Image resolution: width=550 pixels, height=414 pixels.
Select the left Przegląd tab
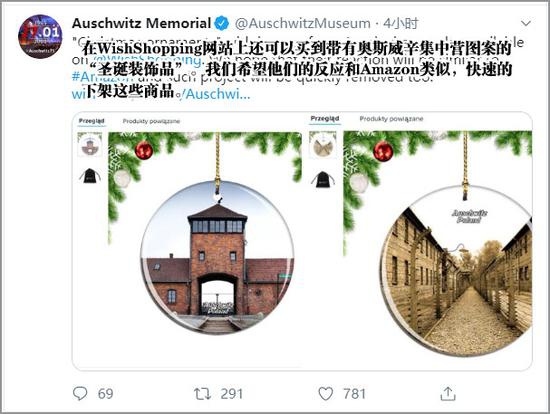pyautogui.click(x=92, y=121)
